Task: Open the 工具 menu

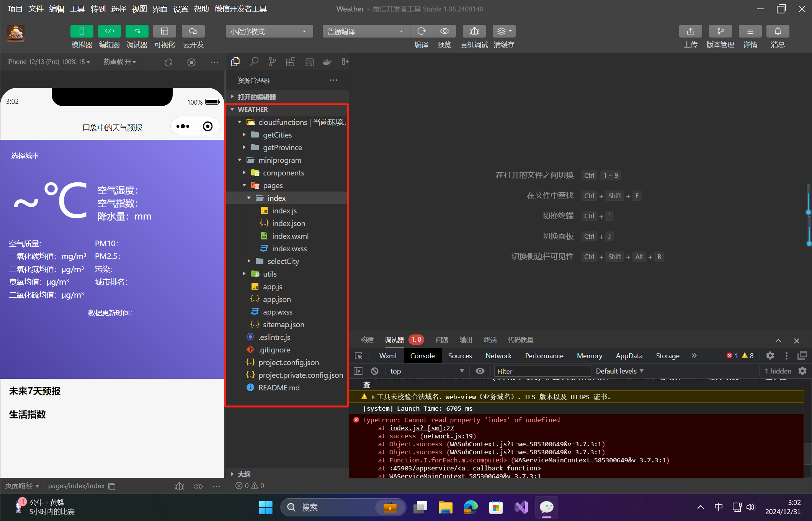Action: click(77, 9)
